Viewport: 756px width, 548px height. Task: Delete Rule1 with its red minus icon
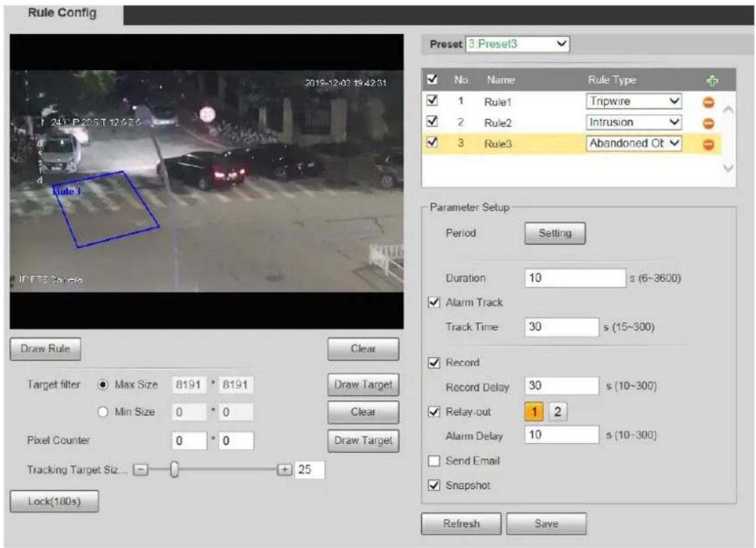click(708, 102)
